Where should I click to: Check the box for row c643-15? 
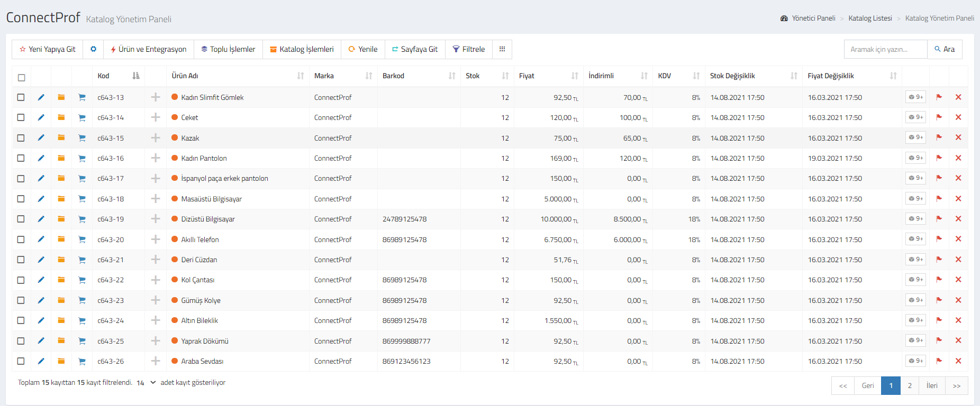(21, 138)
